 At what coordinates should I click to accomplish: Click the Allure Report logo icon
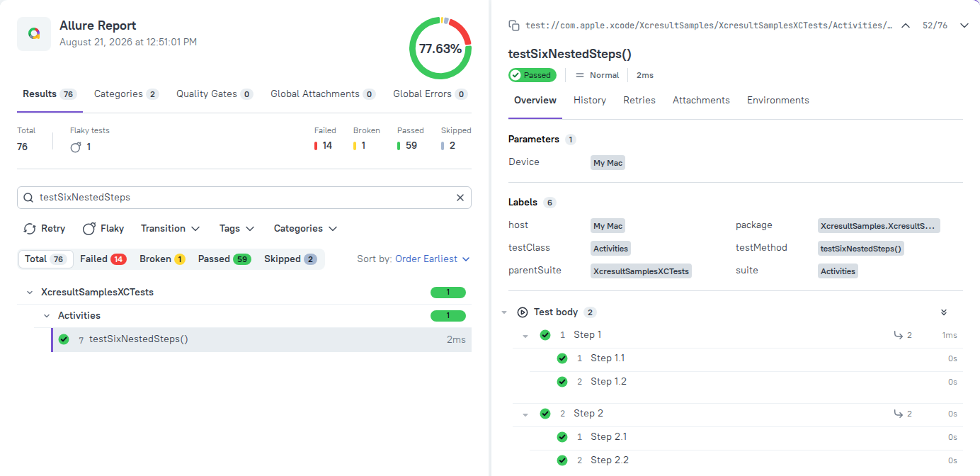pos(34,33)
